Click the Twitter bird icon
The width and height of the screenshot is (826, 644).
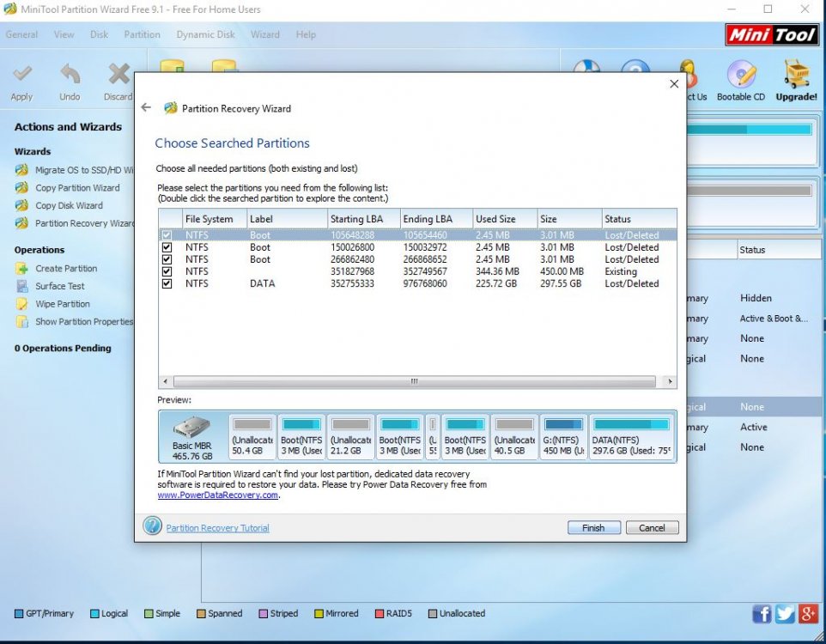click(785, 613)
